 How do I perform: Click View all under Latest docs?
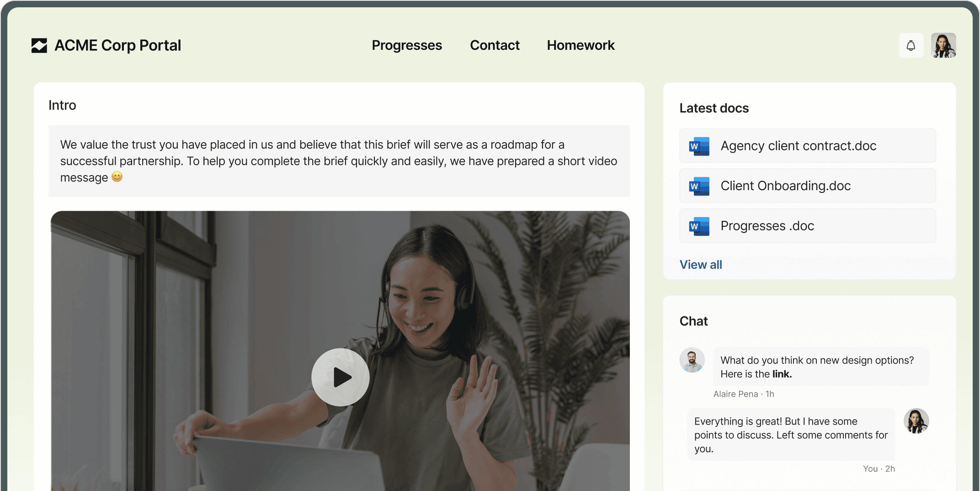[700, 265]
